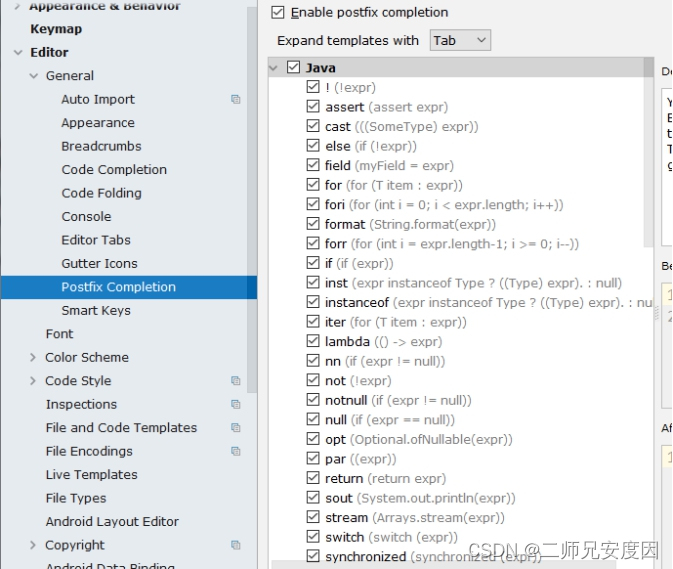Screen dimensions: 673x569
Task: Toggle the iter template checkbox
Action: point(313,321)
